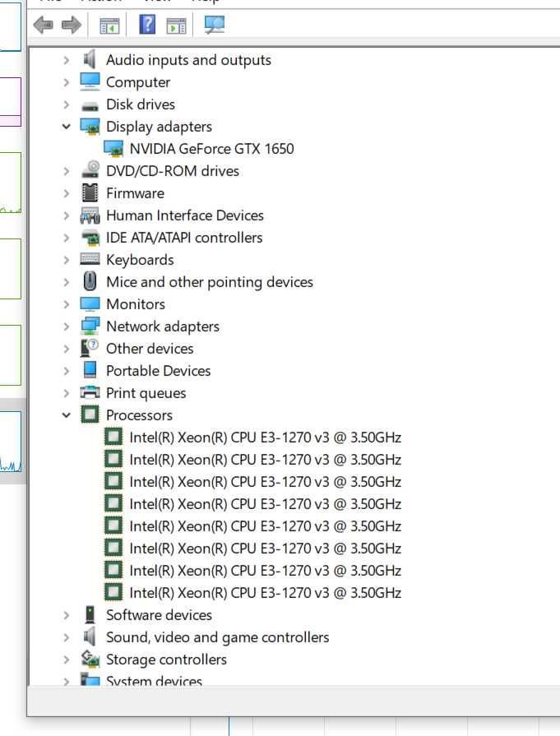This screenshot has height=736, width=560.
Task: Collapse the Processors category chevron
Action: tap(66, 415)
